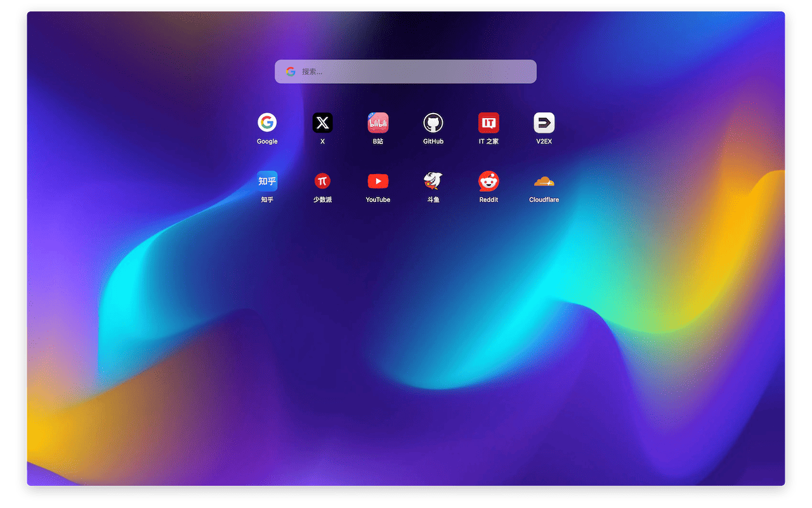812x508 pixels.
Task: Launch the 斗鱼 shark mascot icon
Action: 433,181
